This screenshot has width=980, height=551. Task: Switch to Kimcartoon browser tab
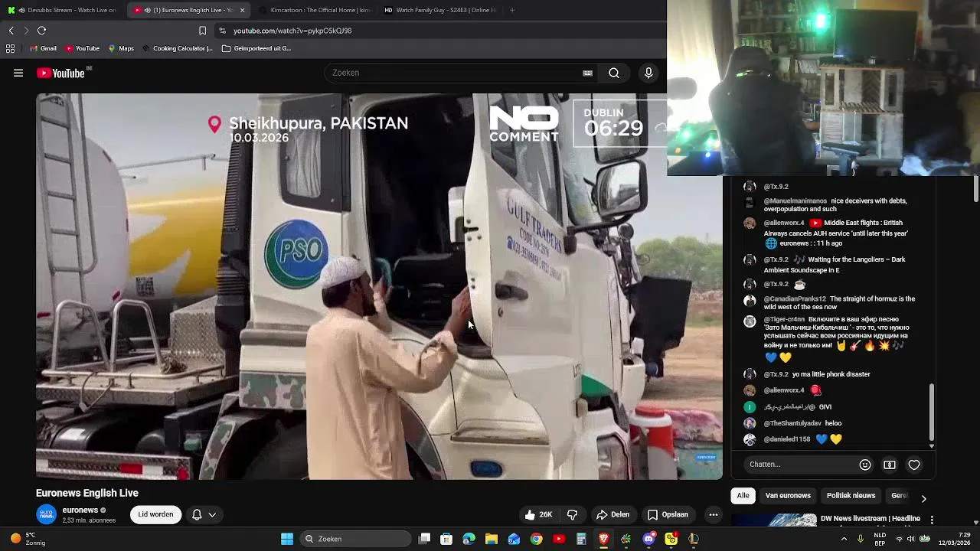tap(314, 10)
